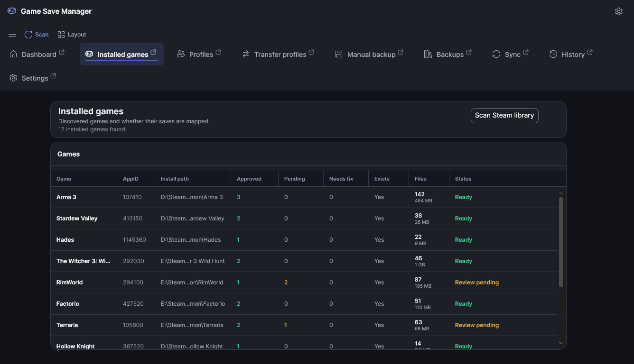This screenshot has width=634, height=364.
Task: Select the Arma 3 game name
Action: click(x=66, y=197)
